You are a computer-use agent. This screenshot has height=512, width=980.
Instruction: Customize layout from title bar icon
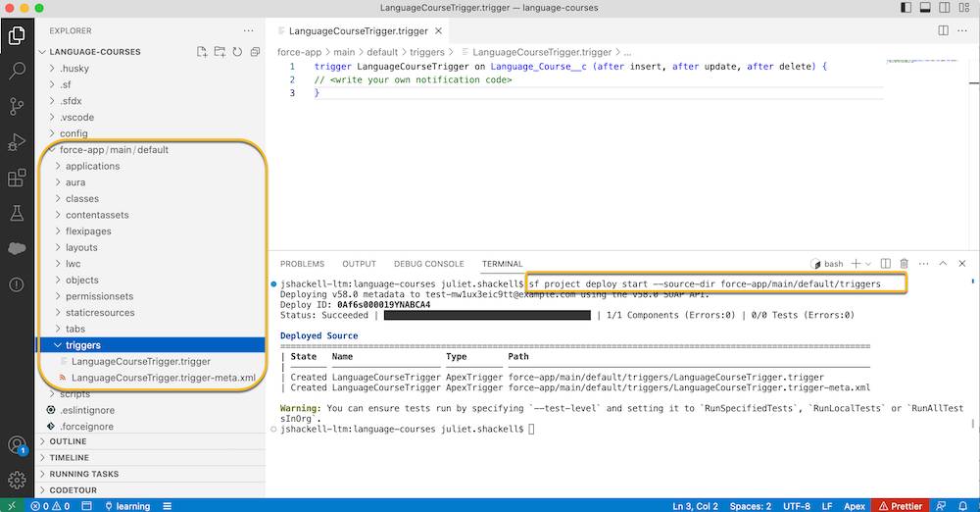(964, 8)
